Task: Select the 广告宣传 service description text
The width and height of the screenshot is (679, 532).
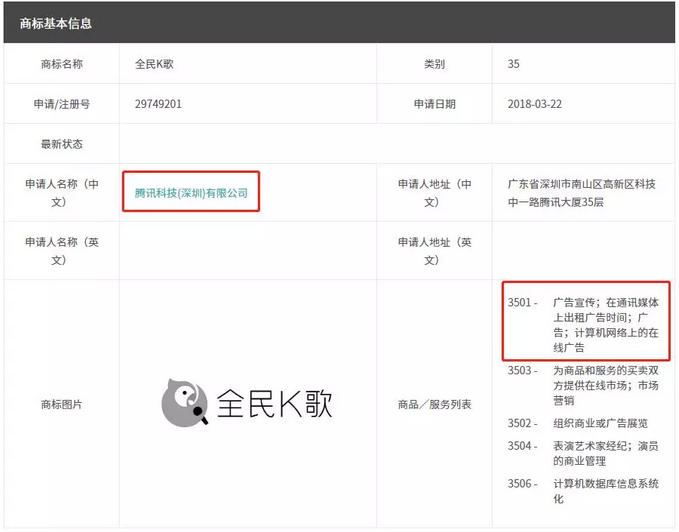Action: pos(606,325)
